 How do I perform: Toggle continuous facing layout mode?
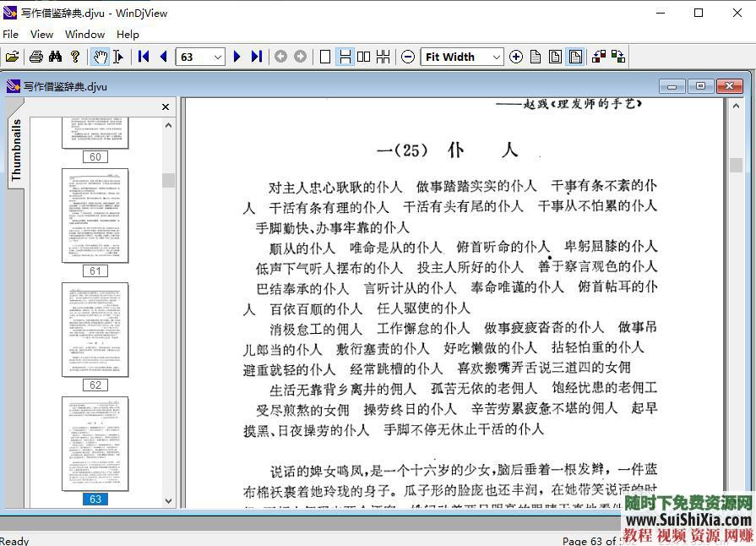point(383,57)
